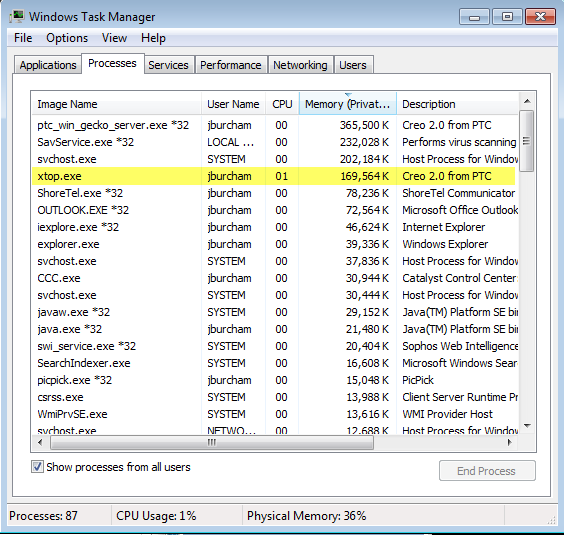Sort by Description column header
The image size is (564, 535).
[458, 104]
